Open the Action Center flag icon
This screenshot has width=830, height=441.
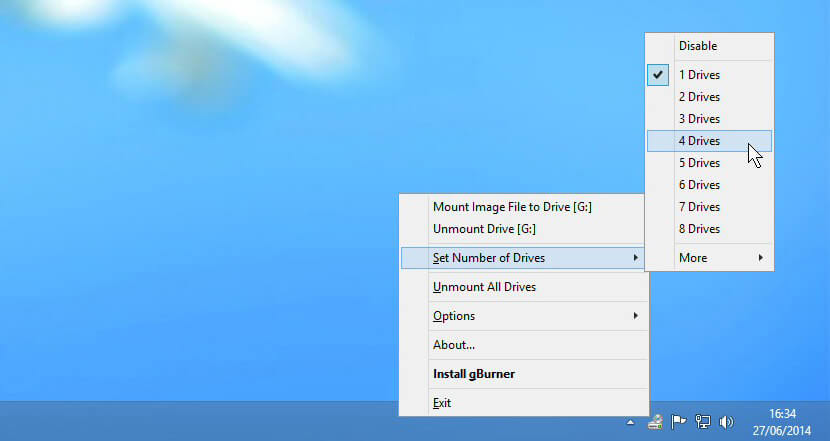tap(679, 421)
